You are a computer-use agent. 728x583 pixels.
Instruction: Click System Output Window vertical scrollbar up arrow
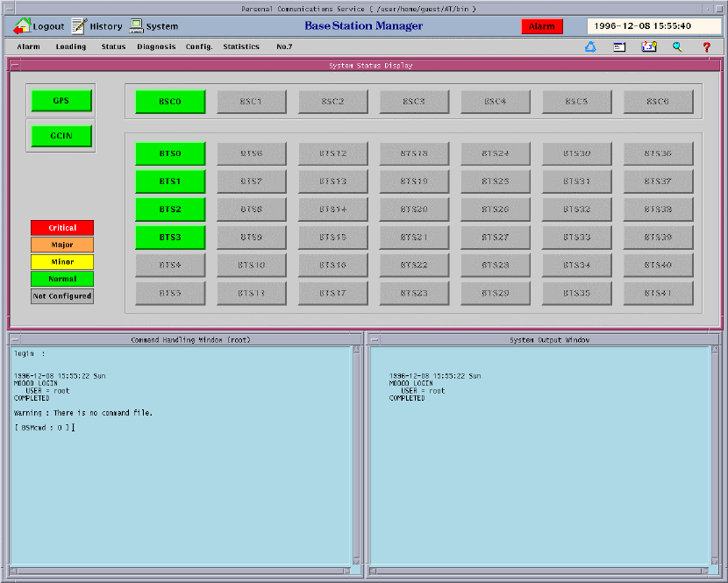coord(715,350)
